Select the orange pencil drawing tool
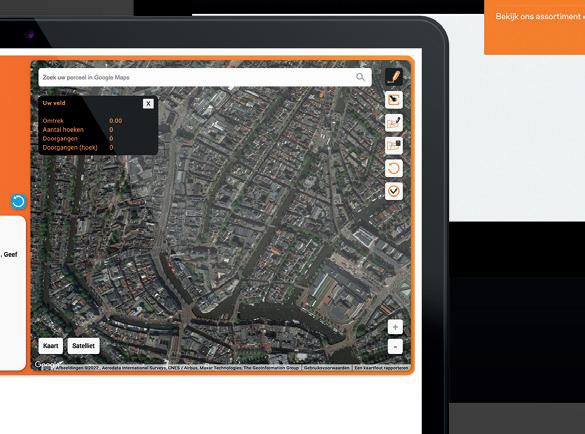585x434 pixels. coord(394,77)
